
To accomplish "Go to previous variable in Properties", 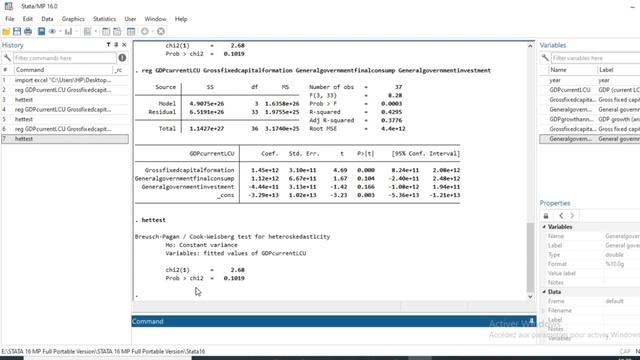I will point(561,216).
